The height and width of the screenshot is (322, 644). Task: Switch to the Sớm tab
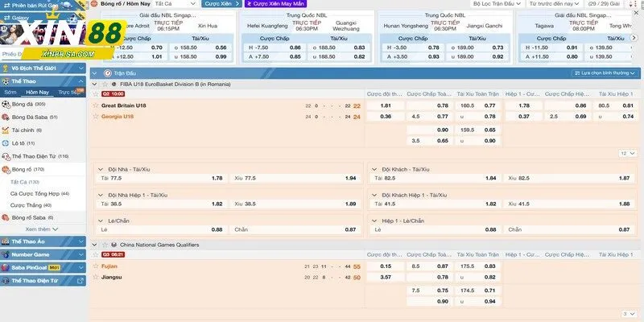[9, 92]
